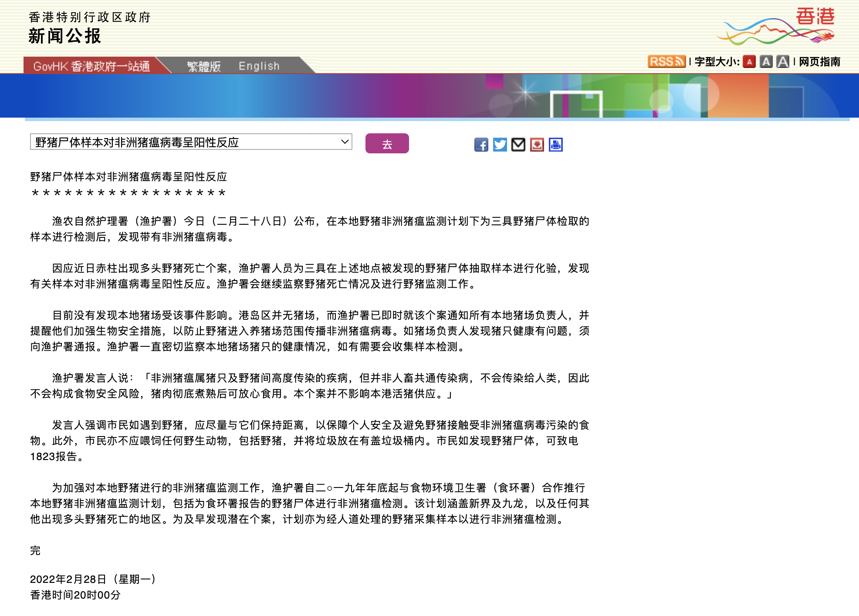Click the 新闻公报 header title

tap(65, 36)
